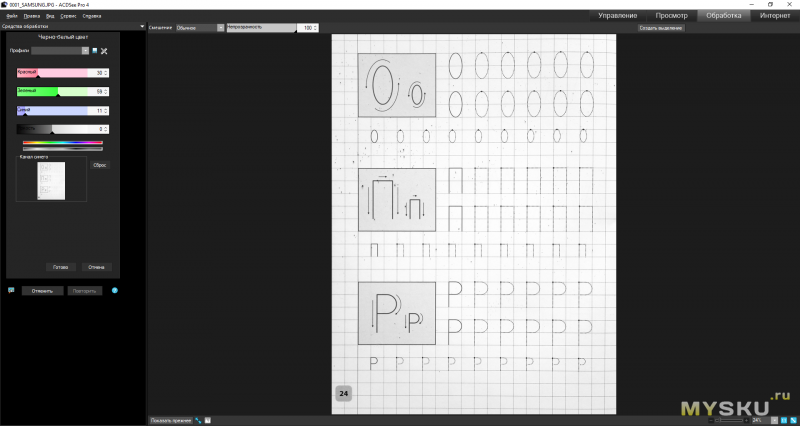The width and height of the screenshot is (800, 426).
Task: Switch to the Просмотр tab
Action: point(671,17)
